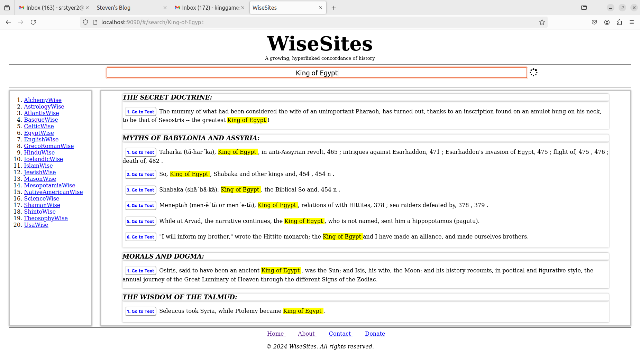This screenshot has width=640, height=364.
Task: Open a new tab with plus icon
Action: (x=333, y=8)
